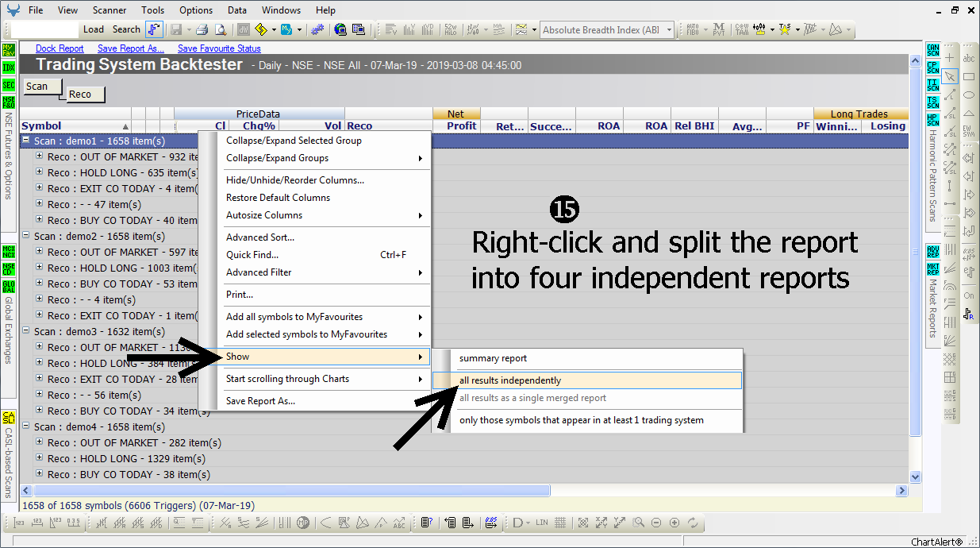Screen dimensions: 980x548
Task: Select the ellipse shape tool
Action: point(969,95)
